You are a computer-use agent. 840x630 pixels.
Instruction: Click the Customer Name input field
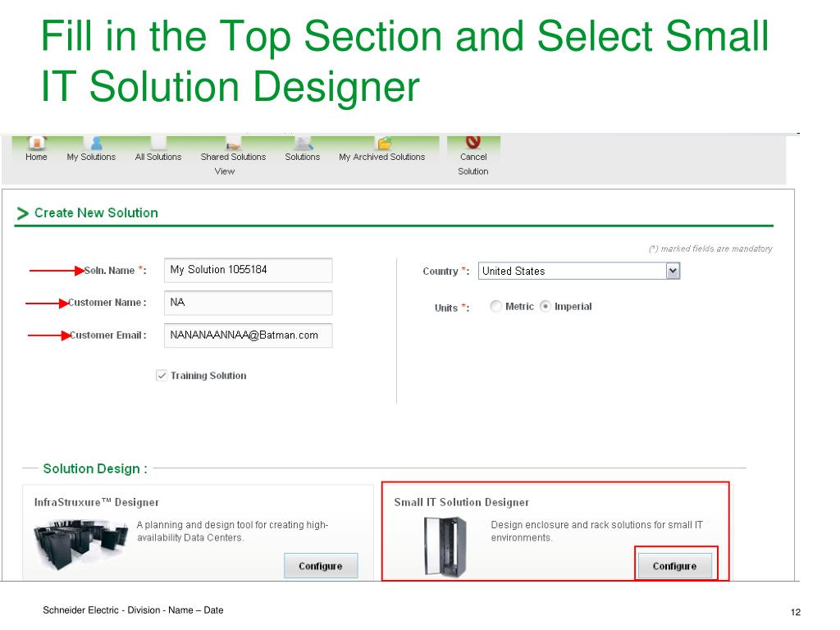pyautogui.click(x=248, y=303)
